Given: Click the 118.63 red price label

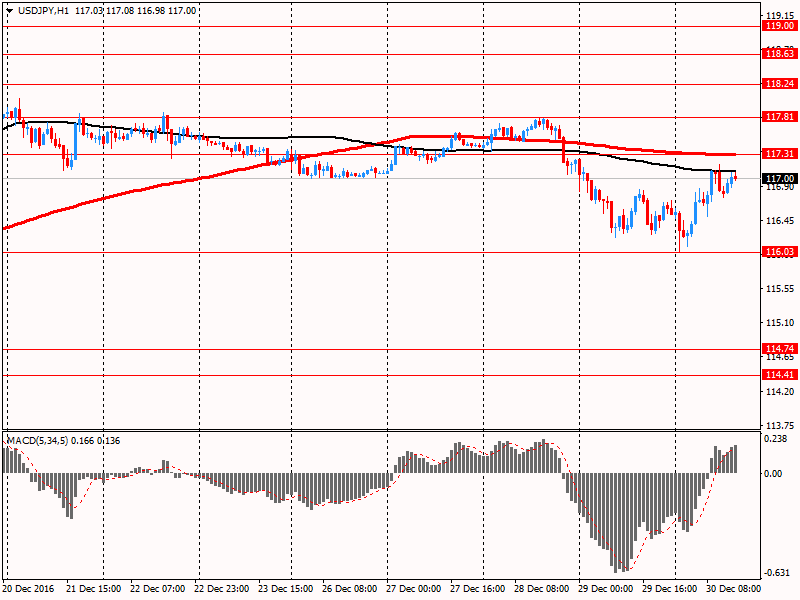Looking at the screenshot, I should 779,54.
